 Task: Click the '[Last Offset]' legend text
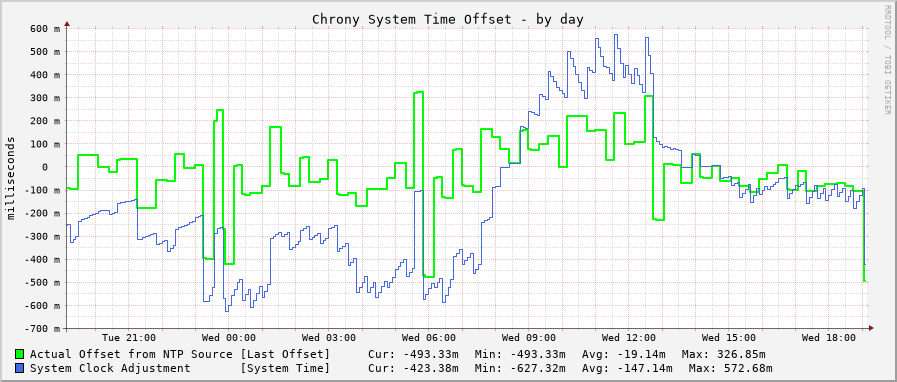point(285,354)
